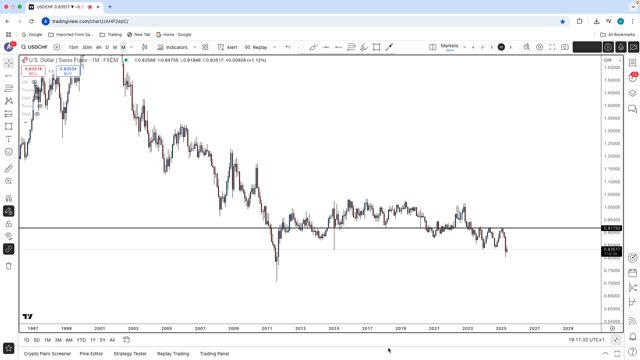This screenshot has height=360, width=640.
Task: Click the USDCHF symbol search field
Action: (34, 47)
